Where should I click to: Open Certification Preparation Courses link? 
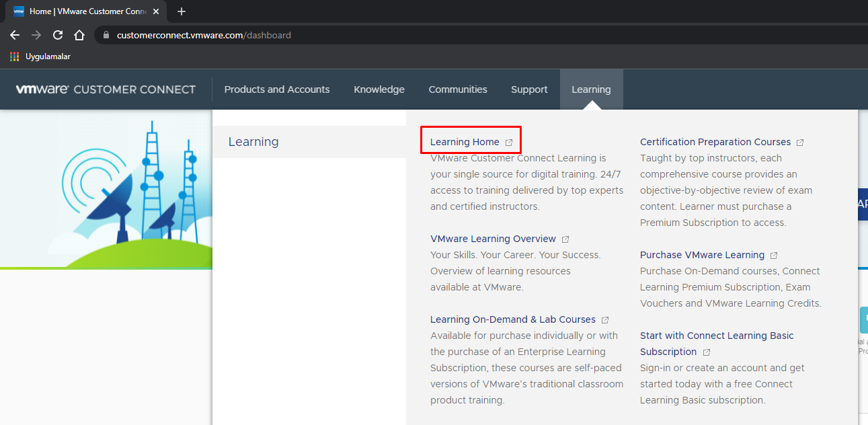click(x=715, y=142)
